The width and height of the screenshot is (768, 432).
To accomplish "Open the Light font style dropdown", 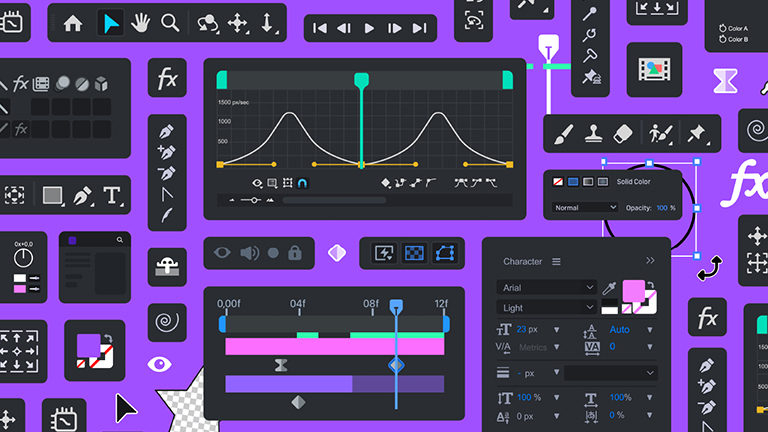I will coord(547,308).
